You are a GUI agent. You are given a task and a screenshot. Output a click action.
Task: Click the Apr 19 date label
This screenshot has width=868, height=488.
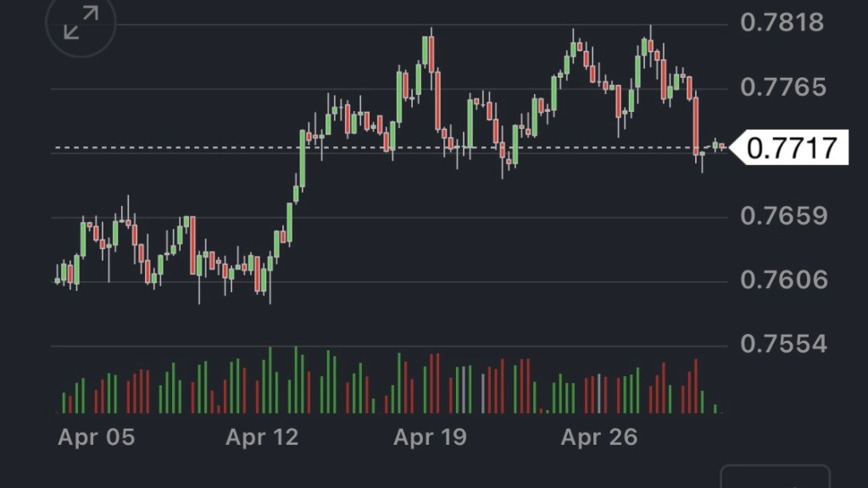point(431,437)
